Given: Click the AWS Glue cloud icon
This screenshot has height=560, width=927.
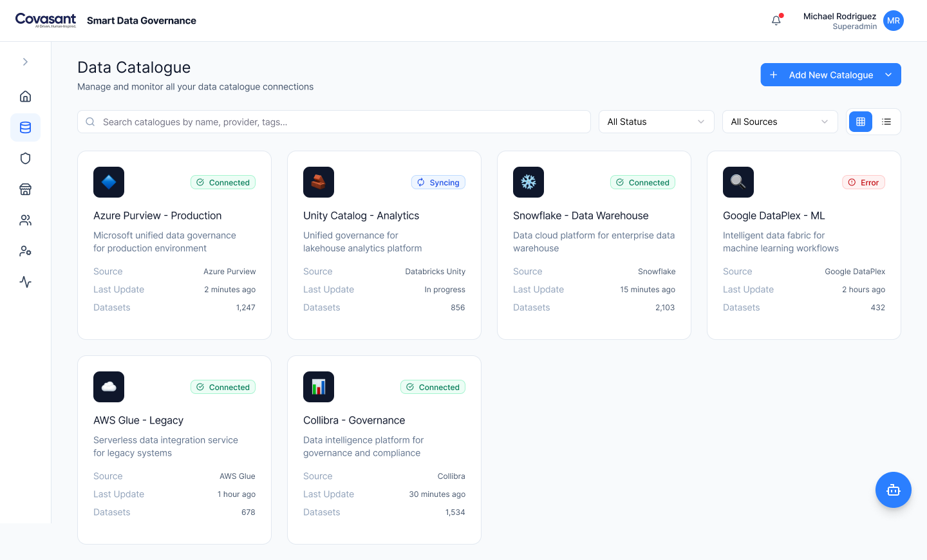Looking at the screenshot, I should click(x=109, y=387).
